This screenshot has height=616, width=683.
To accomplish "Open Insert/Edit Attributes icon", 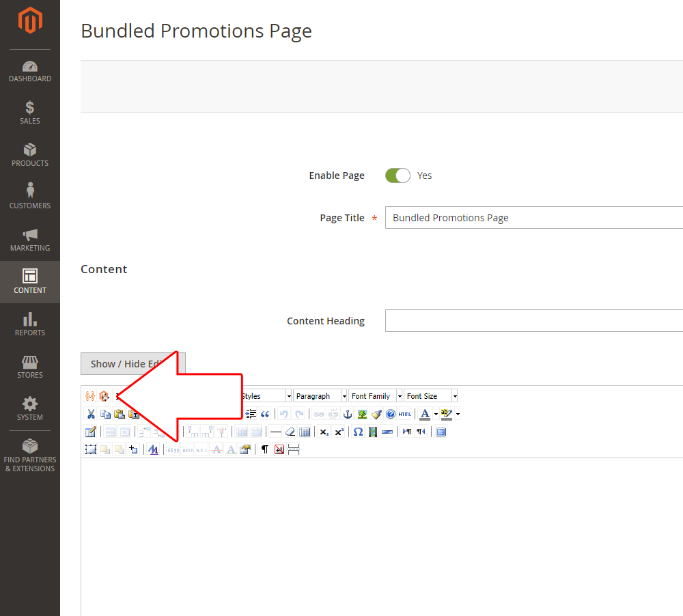I will 245,449.
